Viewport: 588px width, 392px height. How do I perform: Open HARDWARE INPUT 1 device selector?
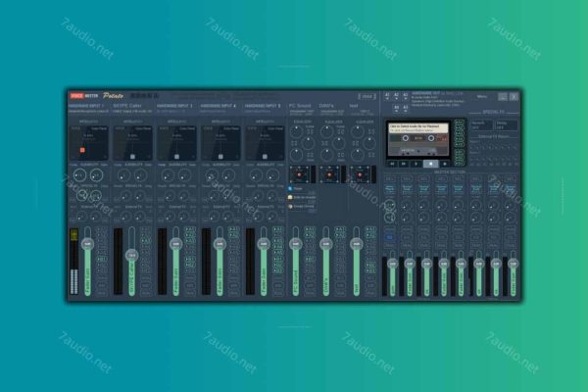[x=88, y=109]
